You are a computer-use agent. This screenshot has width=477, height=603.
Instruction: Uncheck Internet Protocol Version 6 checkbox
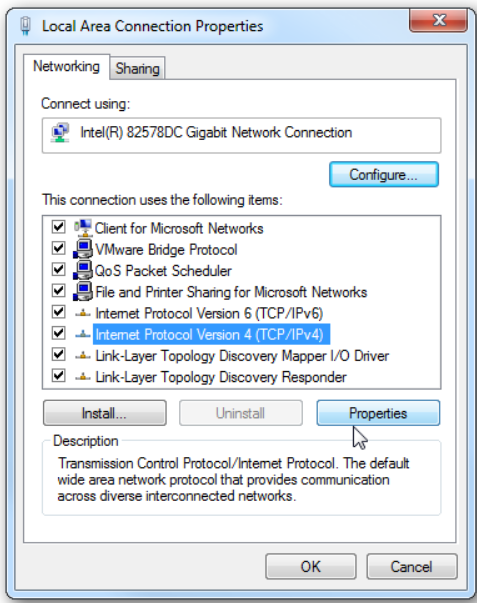point(58,311)
